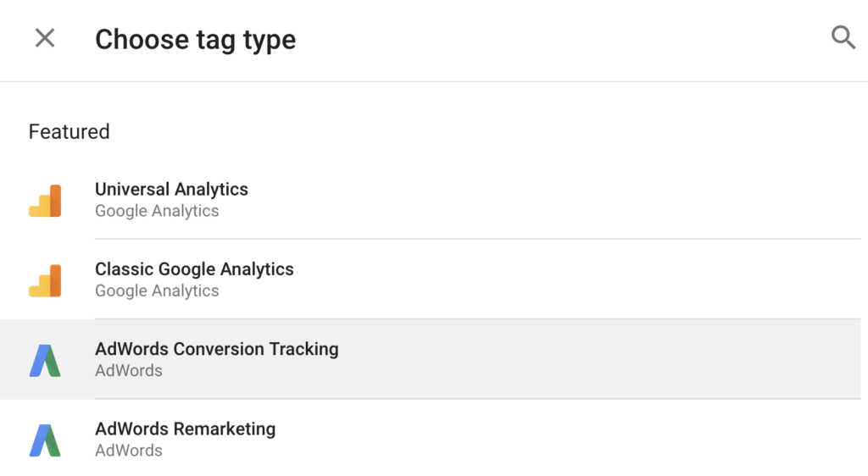Click Google Analytics subtitle under Classic Google Analytics
The height and width of the screenshot is (476, 868).
point(157,291)
